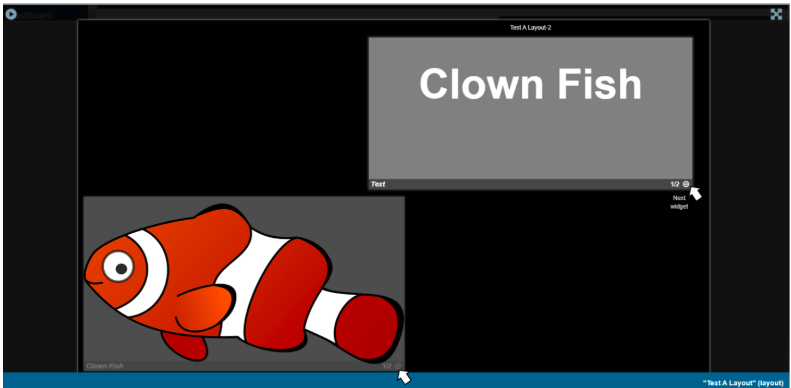The height and width of the screenshot is (388, 791).
Task: Click the play icon in top-left corner
Action: pyautogui.click(x=11, y=14)
